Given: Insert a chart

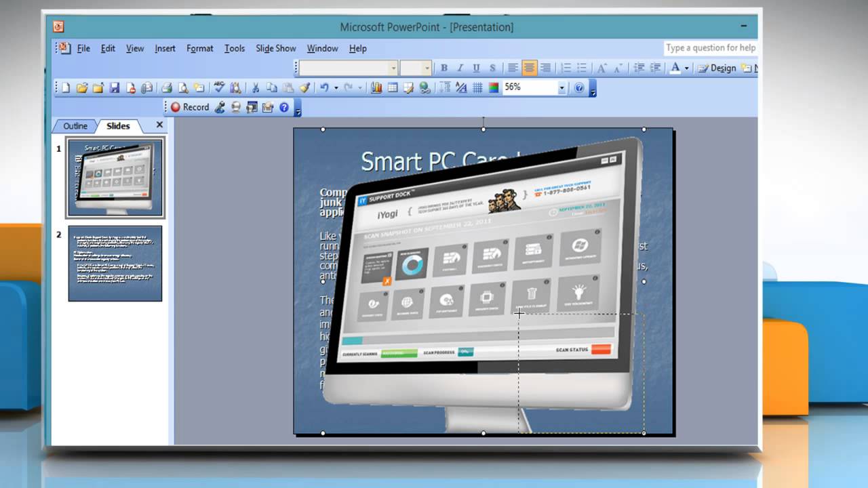Looking at the screenshot, I should click(x=376, y=87).
